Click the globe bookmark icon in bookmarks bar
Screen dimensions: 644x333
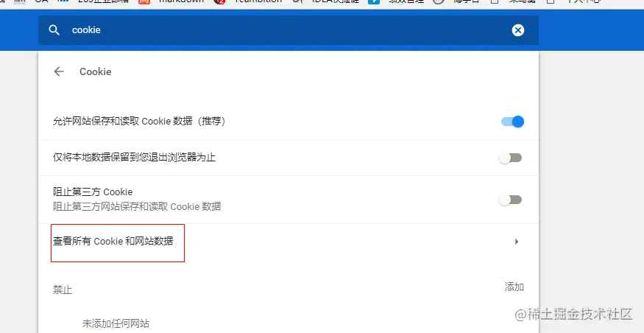click(439, 1)
